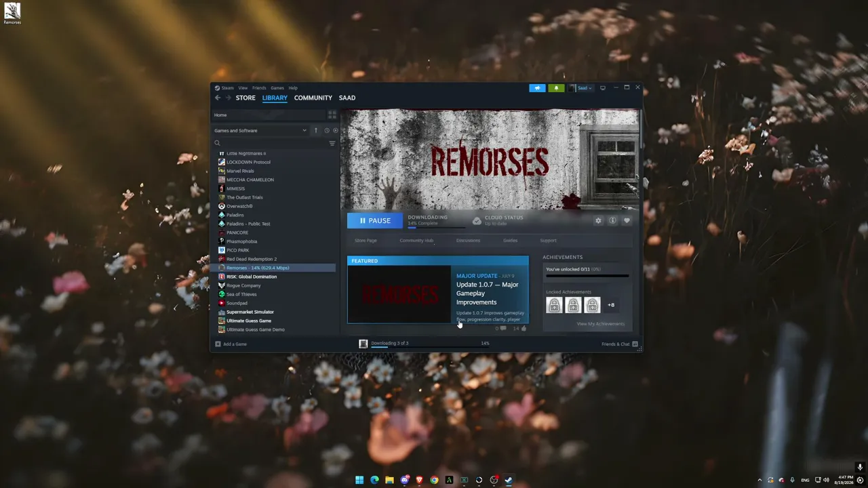Expand the Games and Software dropdown
The height and width of the screenshot is (488, 868).
coord(260,130)
